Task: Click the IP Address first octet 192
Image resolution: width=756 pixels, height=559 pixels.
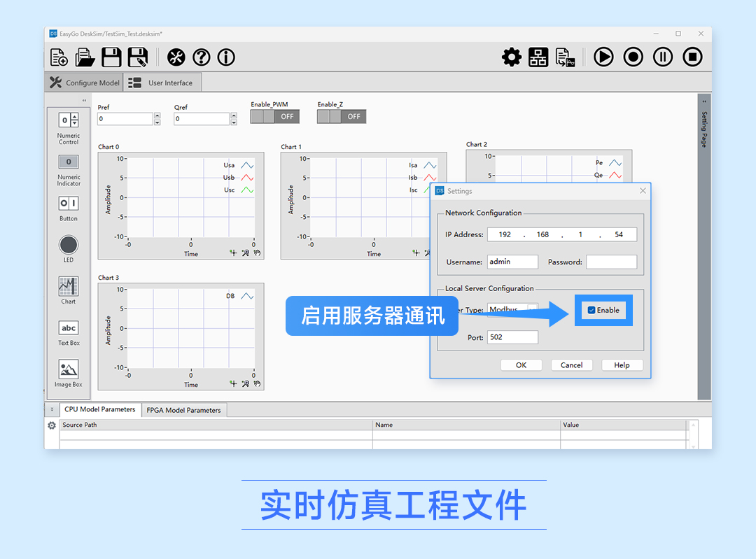Action: pyautogui.click(x=505, y=234)
